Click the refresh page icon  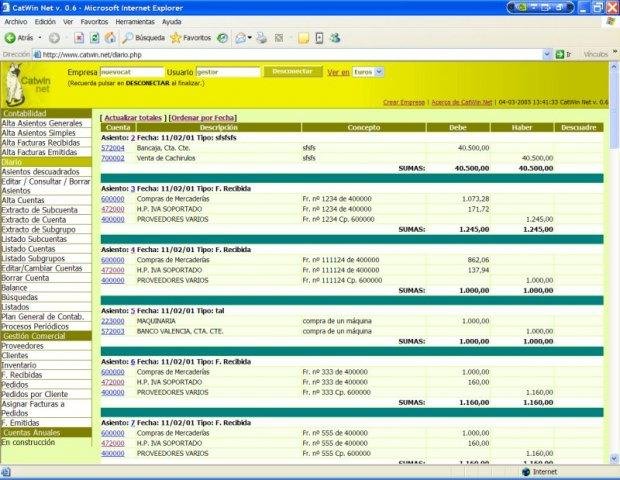tap(95, 38)
